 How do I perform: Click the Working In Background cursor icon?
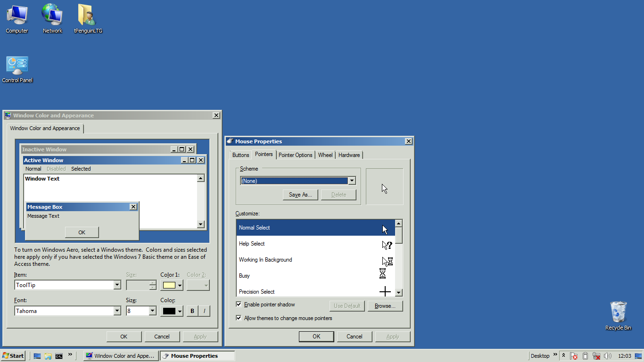pyautogui.click(x=387, y=261)
